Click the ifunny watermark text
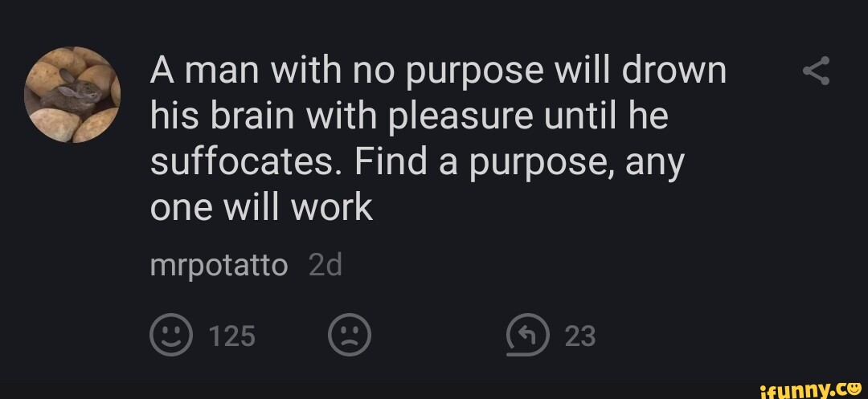This screenshot has width=868, height=399. 800,388
